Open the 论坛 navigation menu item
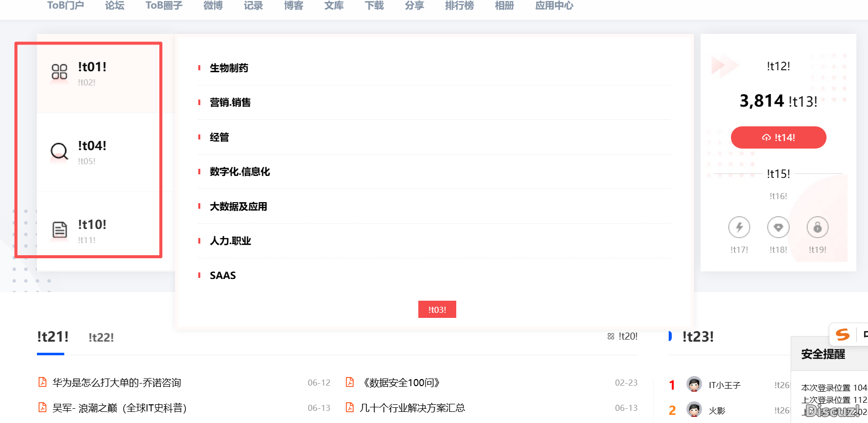 [x=115, y=6]
